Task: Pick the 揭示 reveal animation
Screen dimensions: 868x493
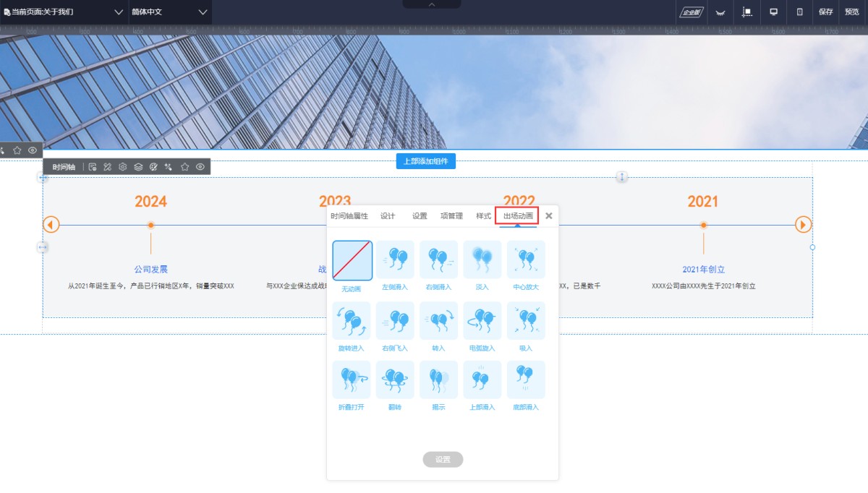Action: [439, 380]
